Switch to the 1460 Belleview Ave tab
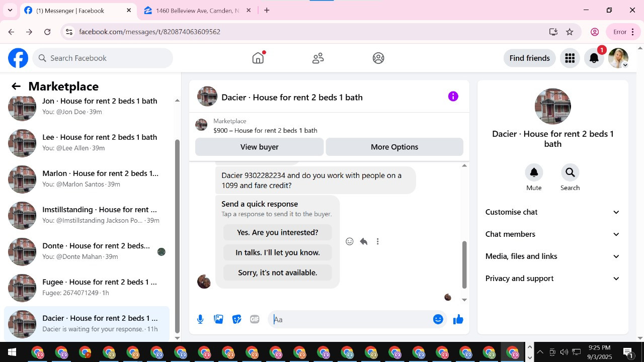Screen dimensions: 644x362 (197, 11)
